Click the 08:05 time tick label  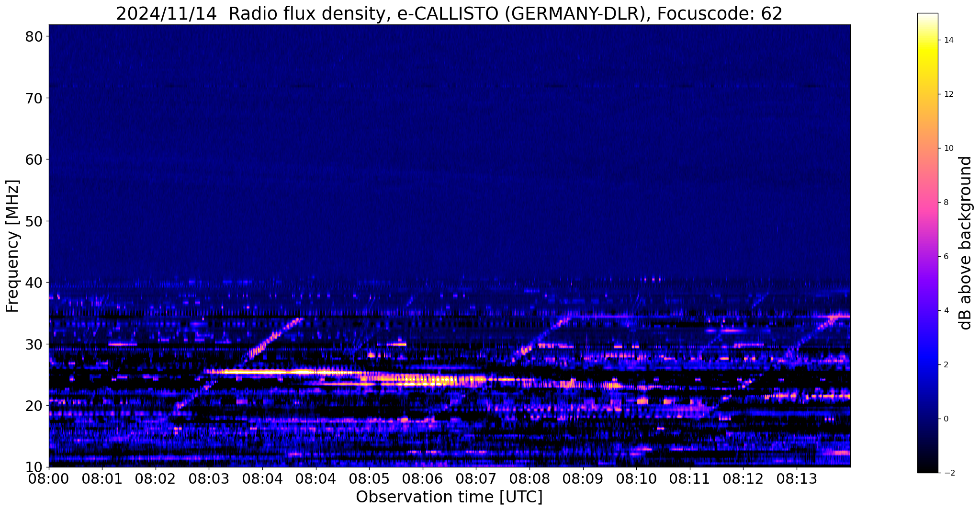click(x=369, y=479)
